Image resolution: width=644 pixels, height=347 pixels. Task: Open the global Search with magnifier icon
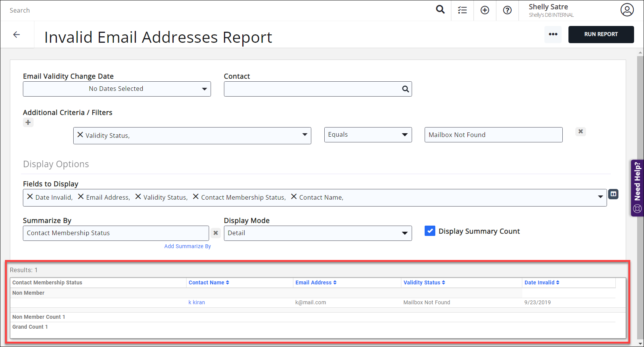440,10
